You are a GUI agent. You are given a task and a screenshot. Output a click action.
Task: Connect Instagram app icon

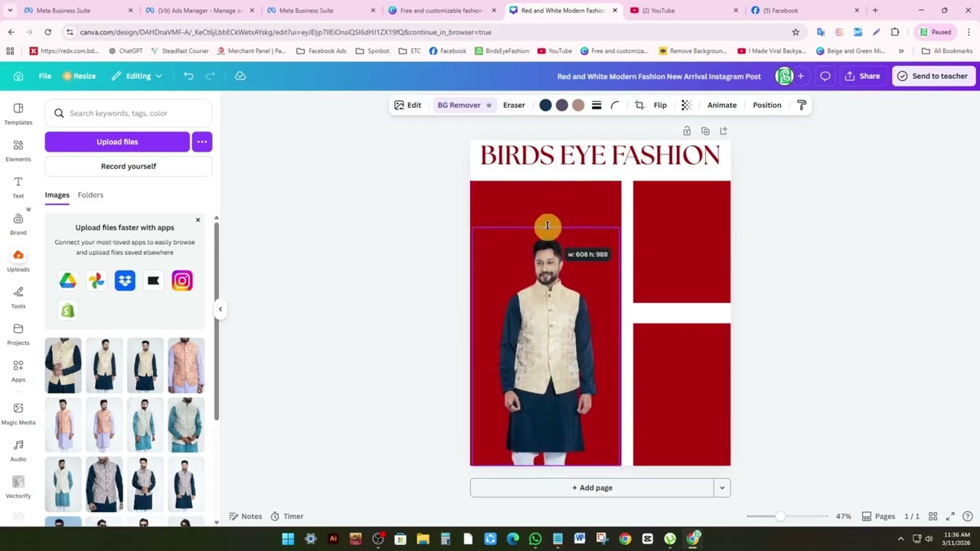[x=182, y=281]
